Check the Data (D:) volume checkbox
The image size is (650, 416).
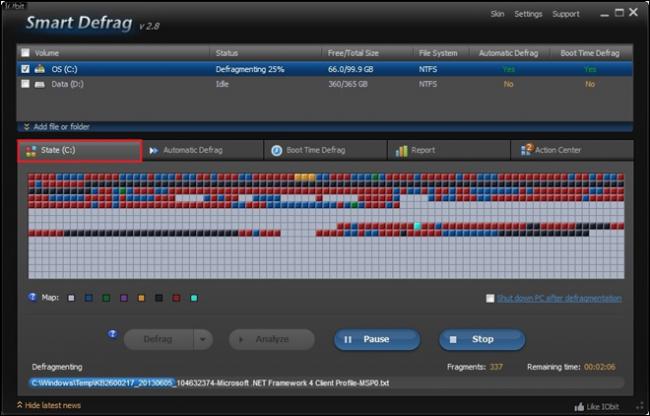[x=25, y=84]
